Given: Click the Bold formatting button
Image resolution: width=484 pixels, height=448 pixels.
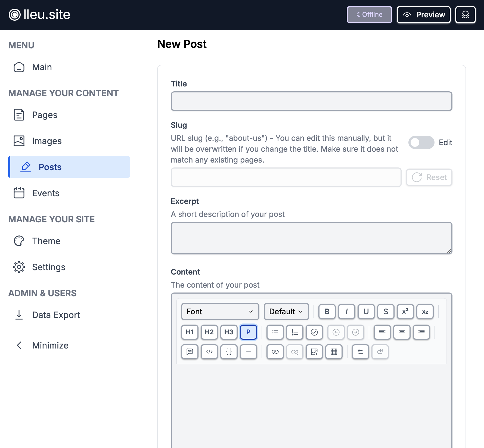Looking at the screenshot, I should [327, 312].
